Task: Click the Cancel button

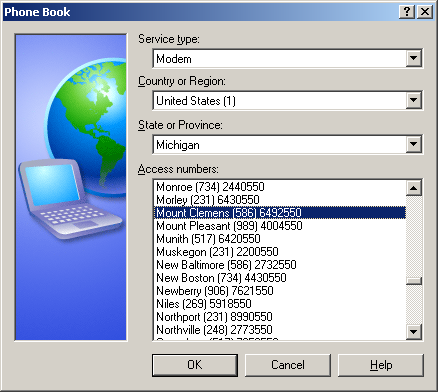Action: [288, 365]
